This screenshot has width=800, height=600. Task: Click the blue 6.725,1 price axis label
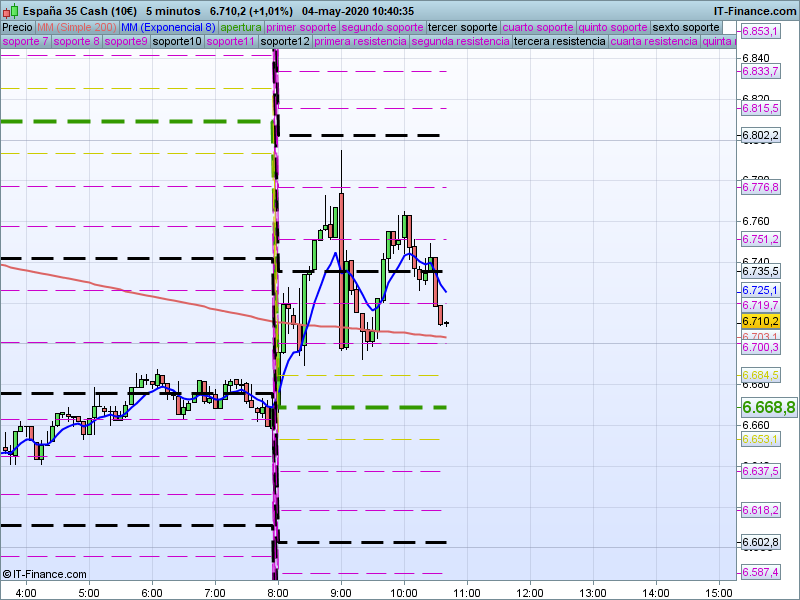(760, 289)
